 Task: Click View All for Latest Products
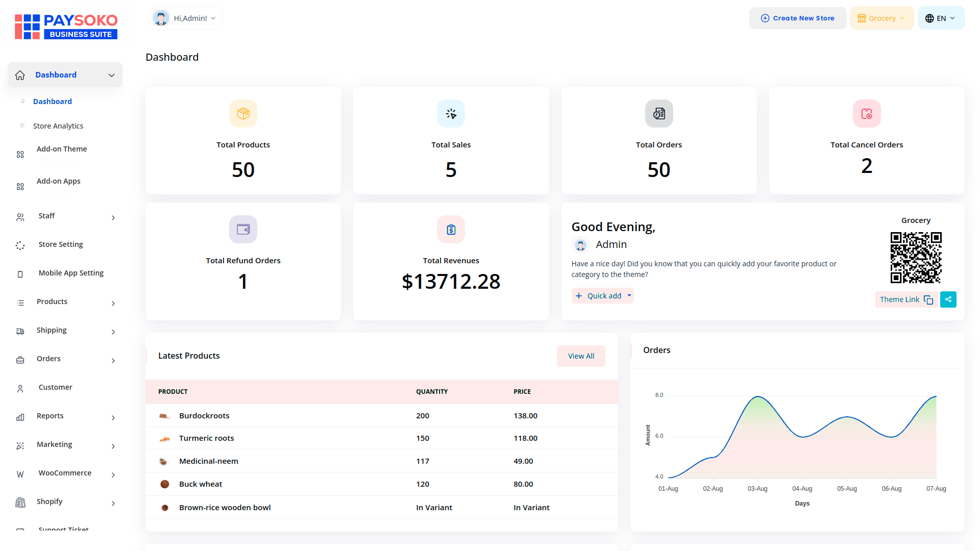[580, 356]
